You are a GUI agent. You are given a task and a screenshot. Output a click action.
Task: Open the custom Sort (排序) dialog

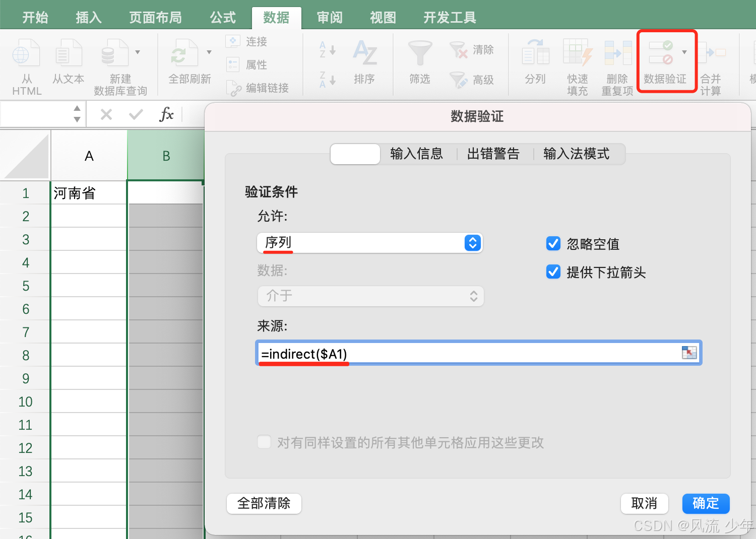pos(365,53)
